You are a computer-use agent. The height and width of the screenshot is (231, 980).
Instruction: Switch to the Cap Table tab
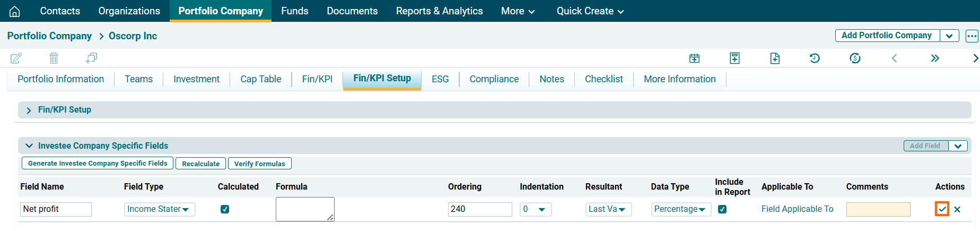[260, 79]
